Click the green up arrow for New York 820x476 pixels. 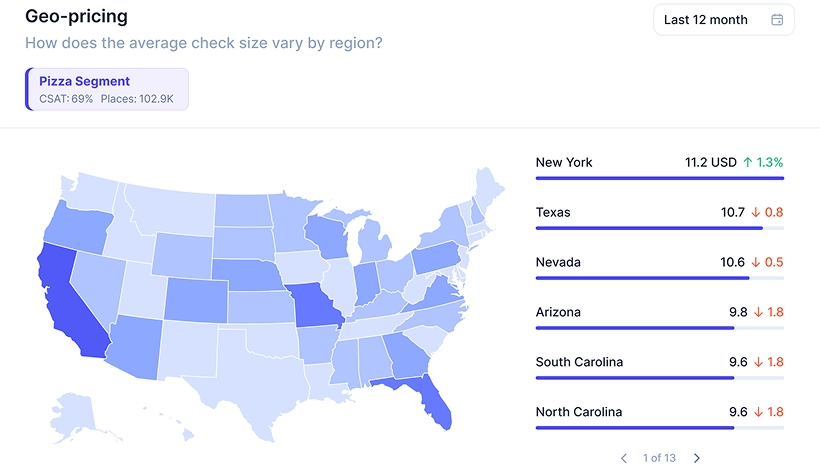coord(748,162)
